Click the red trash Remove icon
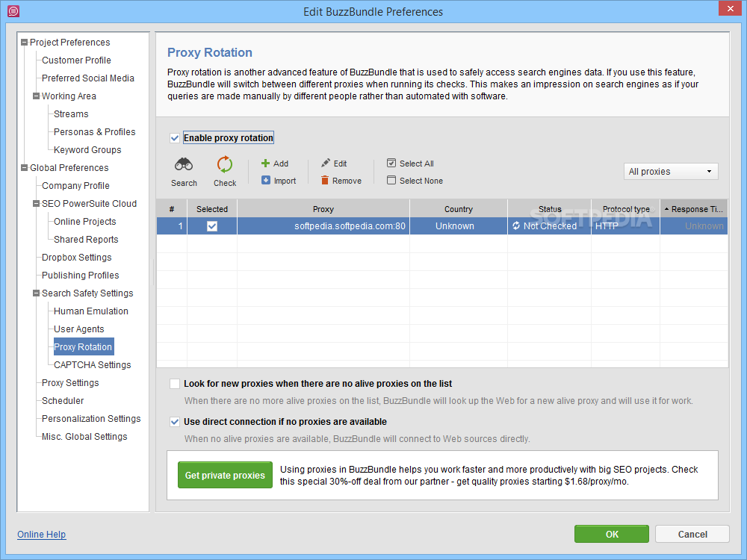This screenshot has width=747, height=560. [325, 181]
